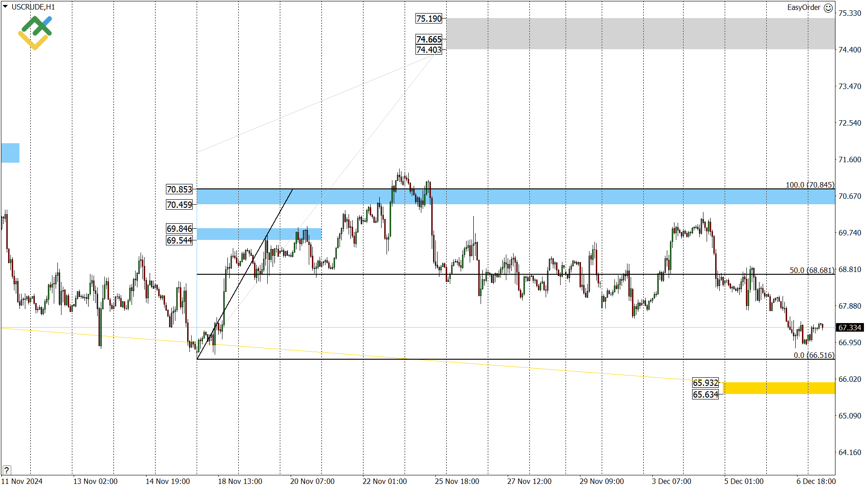
Task: Click the 25 Nov 18:00 time axis marker
Action: pyautogui.click(x=457, y=481)
